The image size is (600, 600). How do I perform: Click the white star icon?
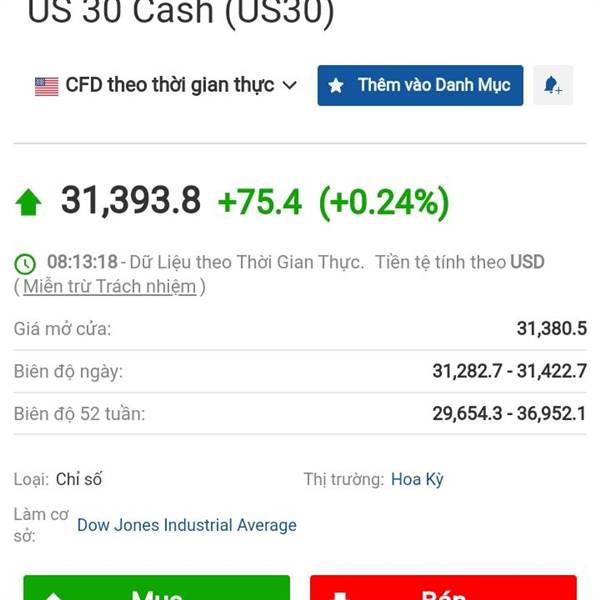coord(336,85)
